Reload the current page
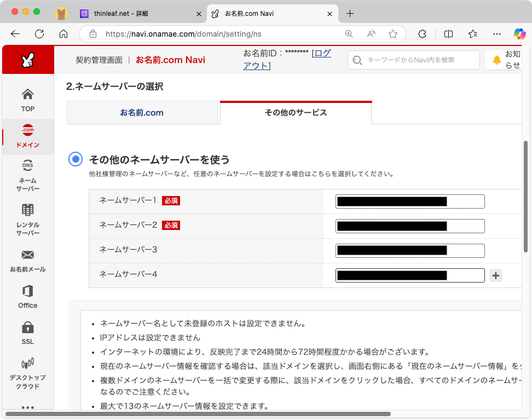This screenshot has width=532, height=420. [x=40, y=33]
